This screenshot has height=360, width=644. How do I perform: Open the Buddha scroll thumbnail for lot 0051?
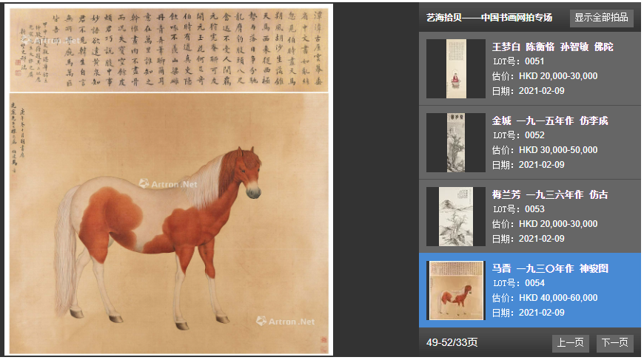pos(456,69)
